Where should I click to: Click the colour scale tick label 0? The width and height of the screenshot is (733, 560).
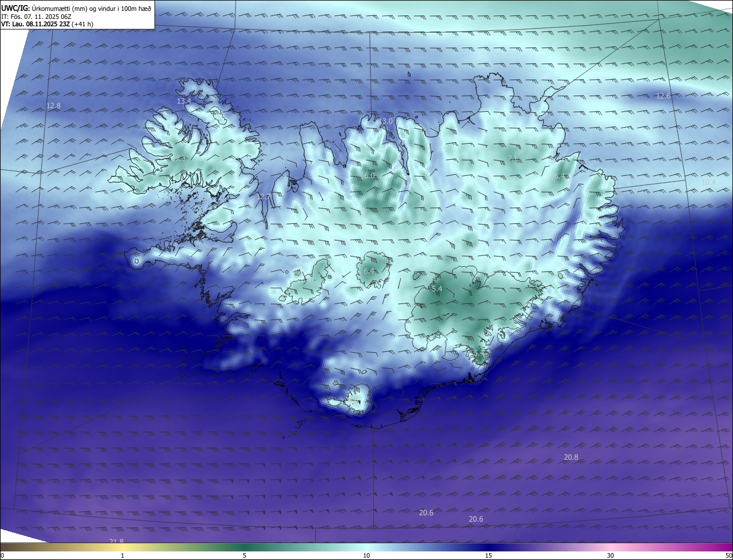point(2,555)
